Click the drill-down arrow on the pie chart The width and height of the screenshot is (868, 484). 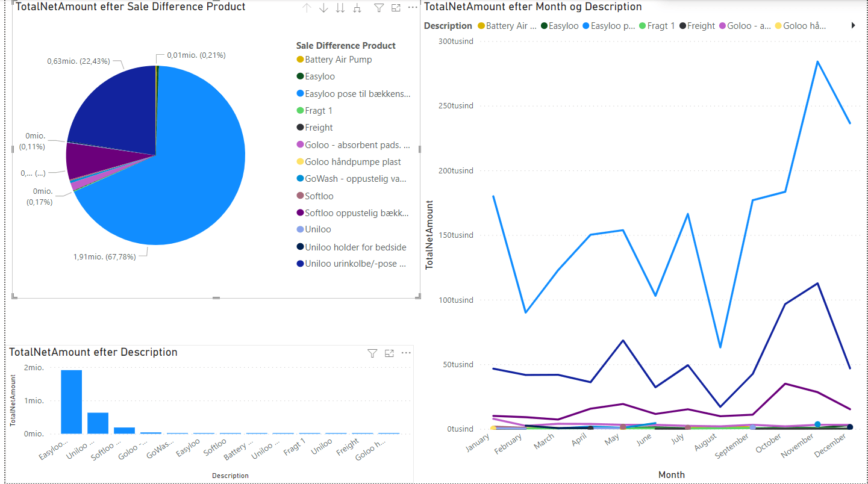click(324, 8)
